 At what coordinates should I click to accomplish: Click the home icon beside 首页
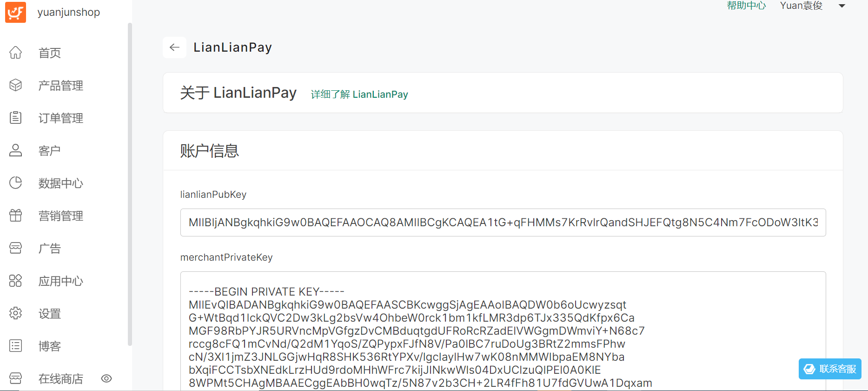coord(16,53)
